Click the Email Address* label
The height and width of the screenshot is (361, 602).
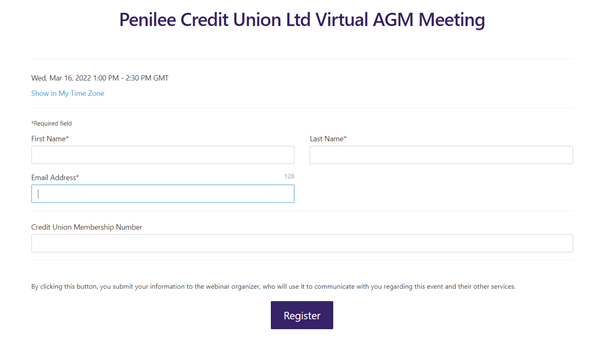click(55, 177)
